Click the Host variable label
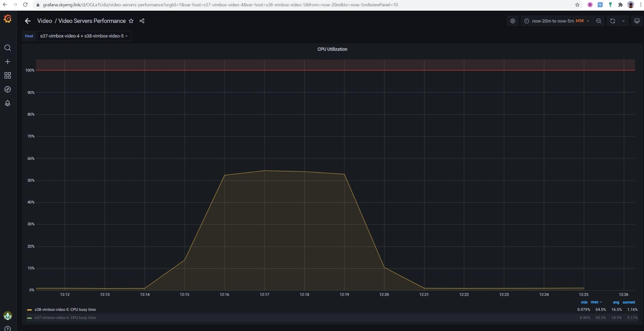Viewport: 644px width, 331px height. (x=29, y=36)
